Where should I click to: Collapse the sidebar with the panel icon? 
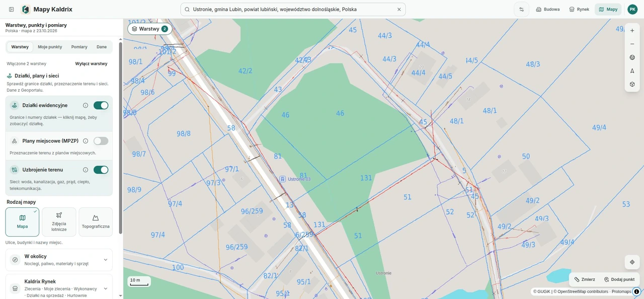pyautogui.click(x=11, y=9)
